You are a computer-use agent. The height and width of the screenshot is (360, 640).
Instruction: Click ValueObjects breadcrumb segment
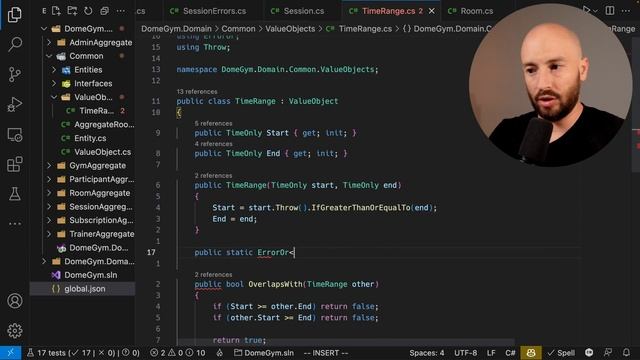click(290, 29)
